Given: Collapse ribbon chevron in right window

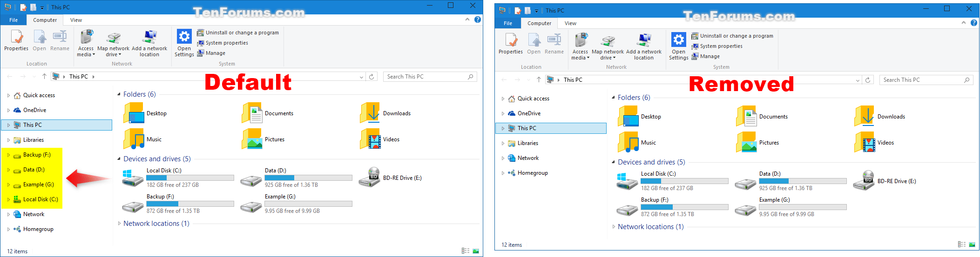Looking at the screenshot, I should 964,23.
